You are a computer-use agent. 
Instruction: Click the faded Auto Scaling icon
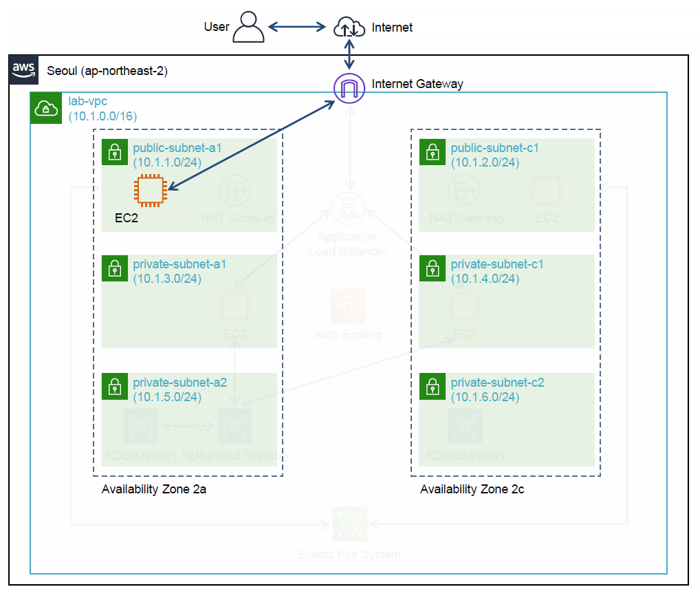click(348, 306)
